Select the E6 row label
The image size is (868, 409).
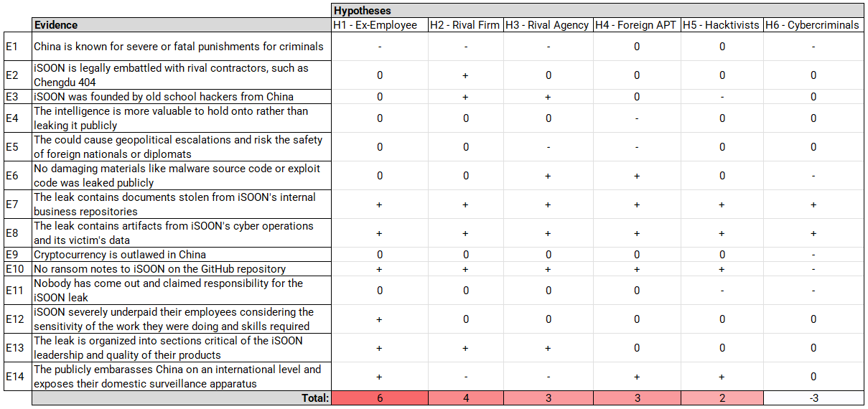[x=18, y=176]
